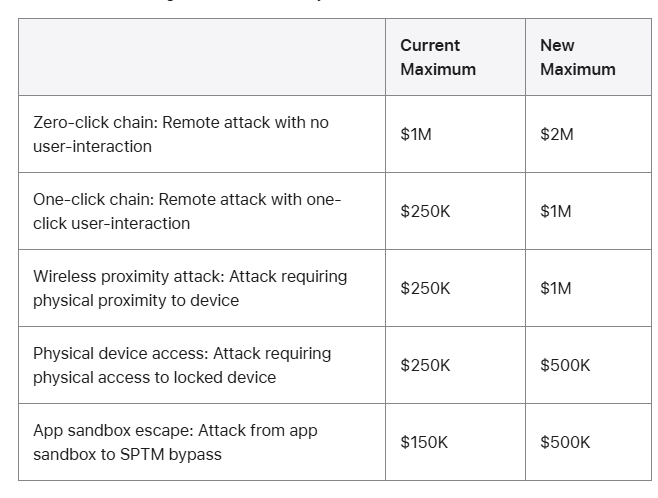Click the 'New Maximum' column header

[x=577, y=57]
